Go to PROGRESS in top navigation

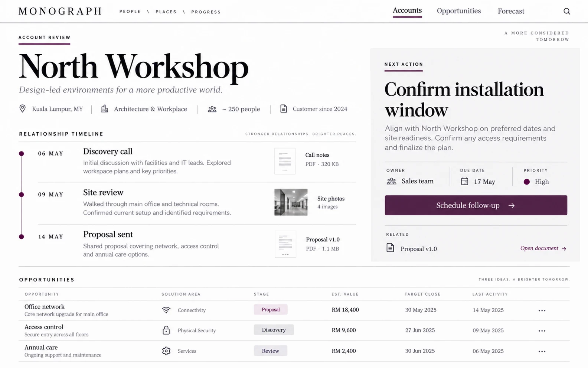(206, 12)
